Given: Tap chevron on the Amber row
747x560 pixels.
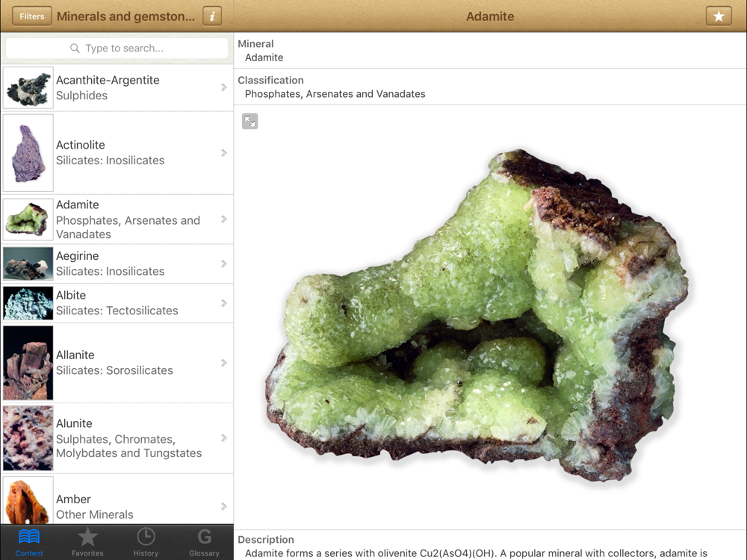Looking at the screenshot, I should pos(224,507).
